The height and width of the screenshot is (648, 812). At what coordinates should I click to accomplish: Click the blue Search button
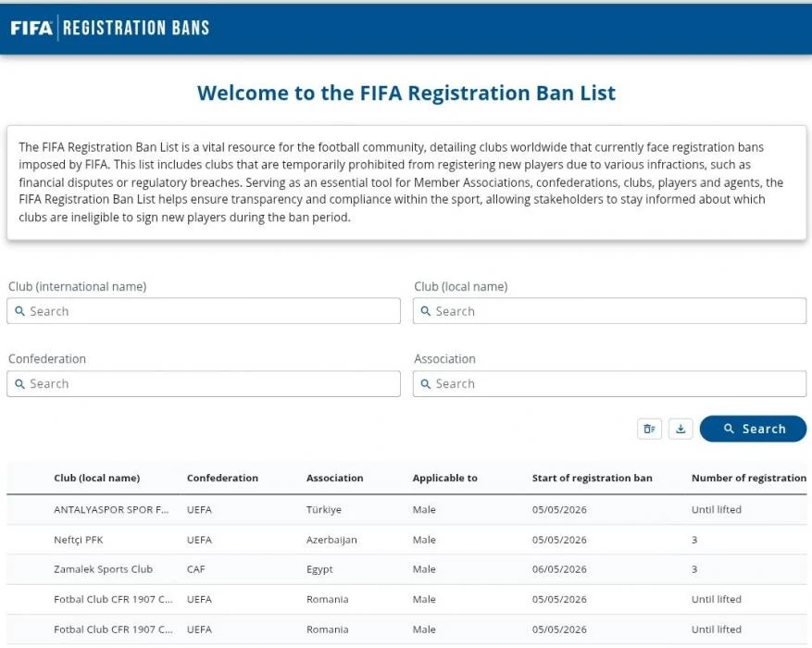point(753,429)
